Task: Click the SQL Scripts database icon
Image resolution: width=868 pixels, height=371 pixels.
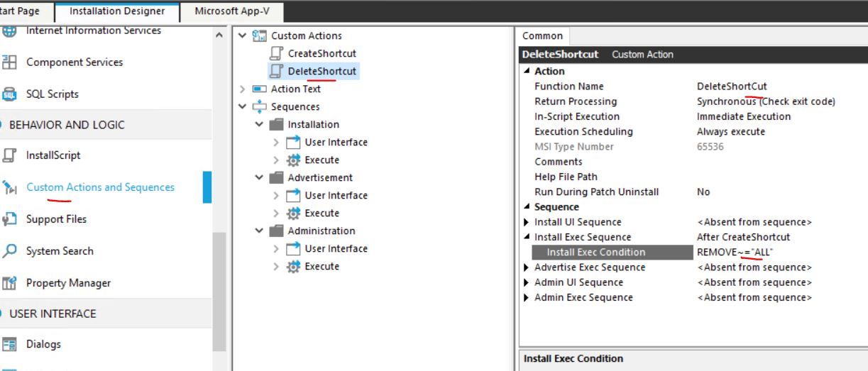Action: 10,94
